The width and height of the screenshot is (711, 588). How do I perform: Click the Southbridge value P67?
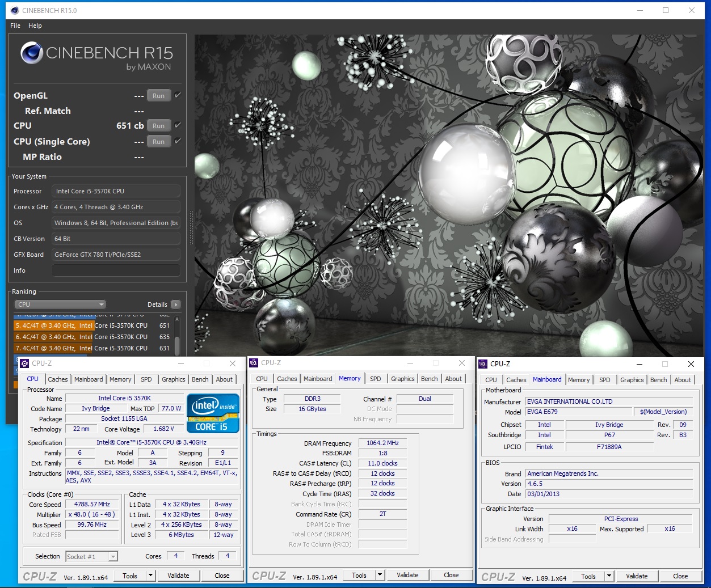coord(609,435)
